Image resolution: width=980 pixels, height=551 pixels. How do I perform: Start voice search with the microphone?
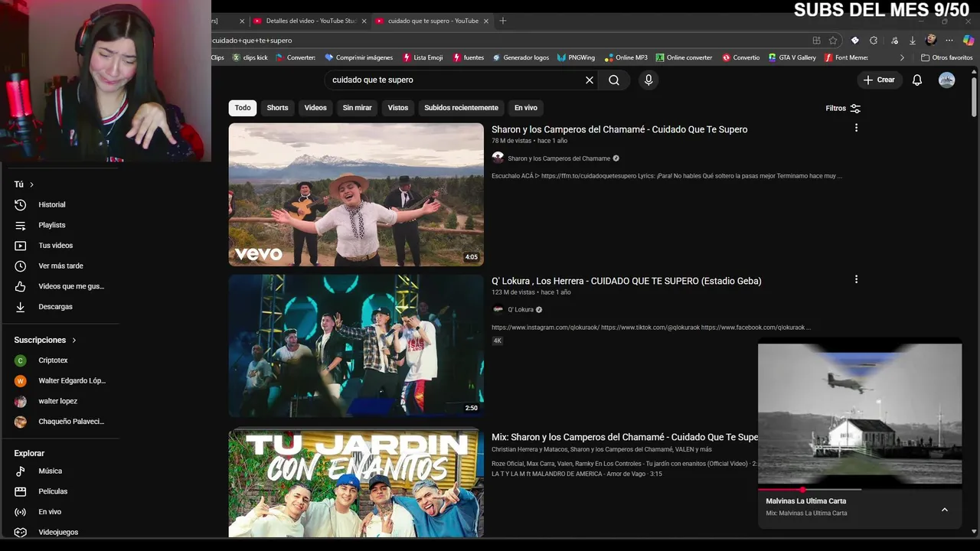(x=648, y=80)
